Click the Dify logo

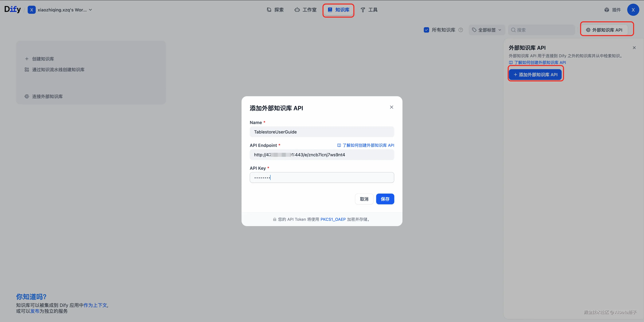click(x=13, y=10)
